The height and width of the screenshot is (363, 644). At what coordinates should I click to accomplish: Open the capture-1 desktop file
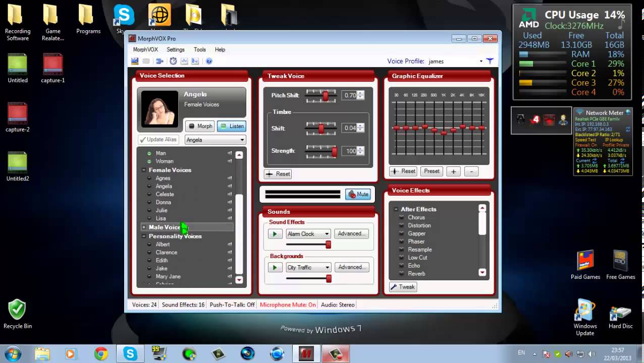(x=53, y=69)
